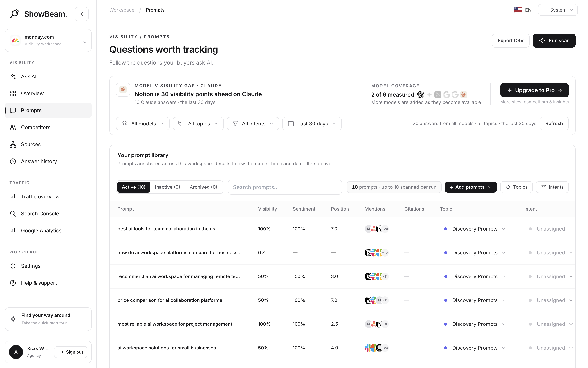Change intent for 'most reliable ai workspace' row
Screen dimensions: 588x368
550,324
